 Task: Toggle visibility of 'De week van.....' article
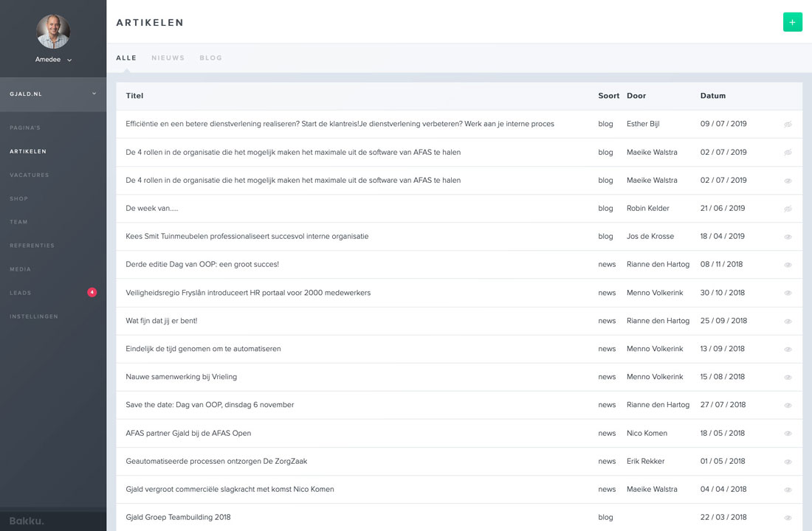point(788,209)
